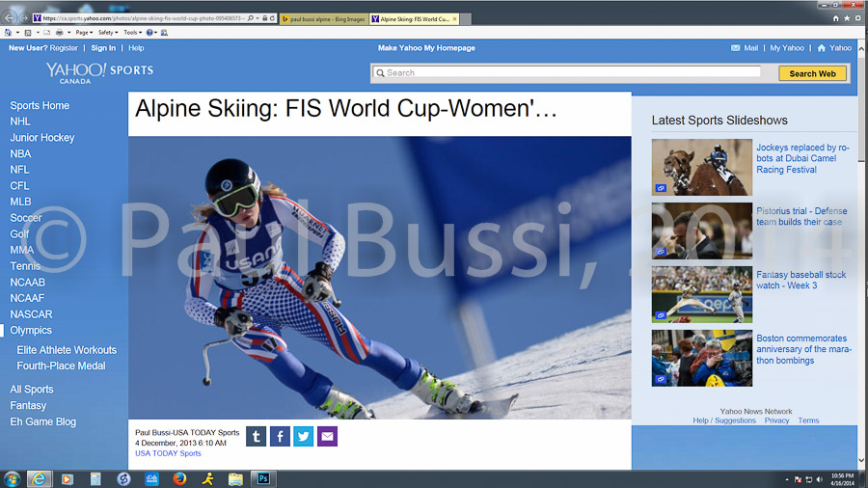
Task: Open the camel jockeys slideshow thumbnail
Action: (701, 167)
